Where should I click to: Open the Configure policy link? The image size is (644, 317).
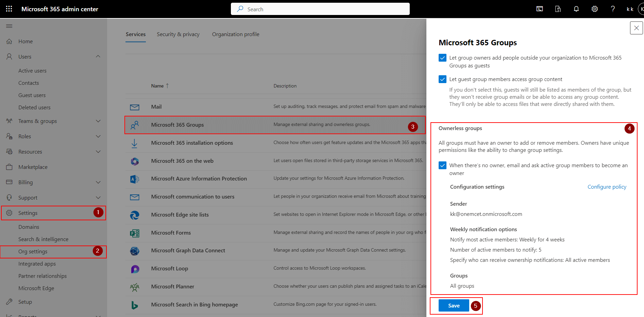pyautogui.click(x=607, y=187)
